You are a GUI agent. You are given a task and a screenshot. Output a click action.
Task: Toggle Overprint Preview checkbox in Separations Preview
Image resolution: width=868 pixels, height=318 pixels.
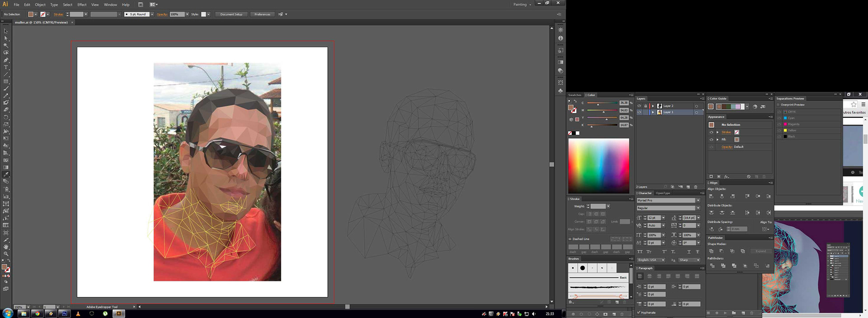click(778, 105)
